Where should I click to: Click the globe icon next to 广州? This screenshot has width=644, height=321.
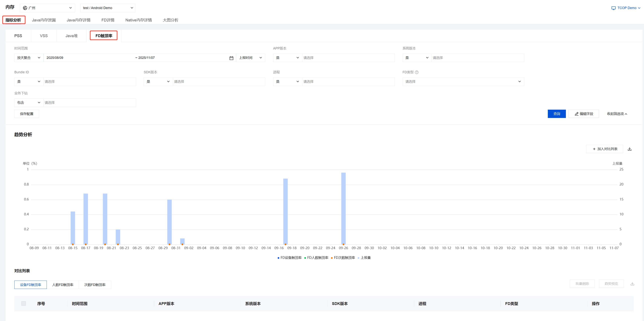click(25, 8)
